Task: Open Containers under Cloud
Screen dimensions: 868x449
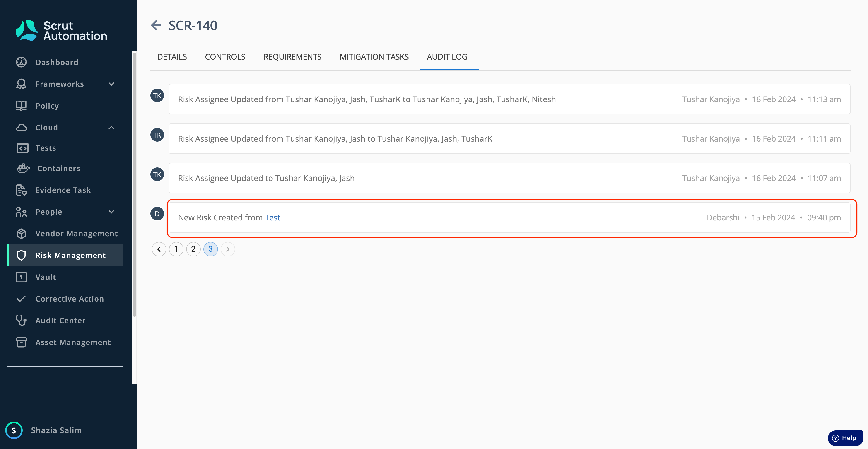Action: [65, 168]
